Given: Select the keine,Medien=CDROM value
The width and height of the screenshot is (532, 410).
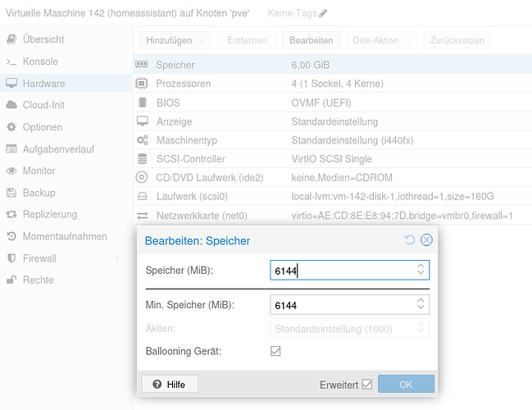Looking at the screenshot, I should [x=342, y=177].
